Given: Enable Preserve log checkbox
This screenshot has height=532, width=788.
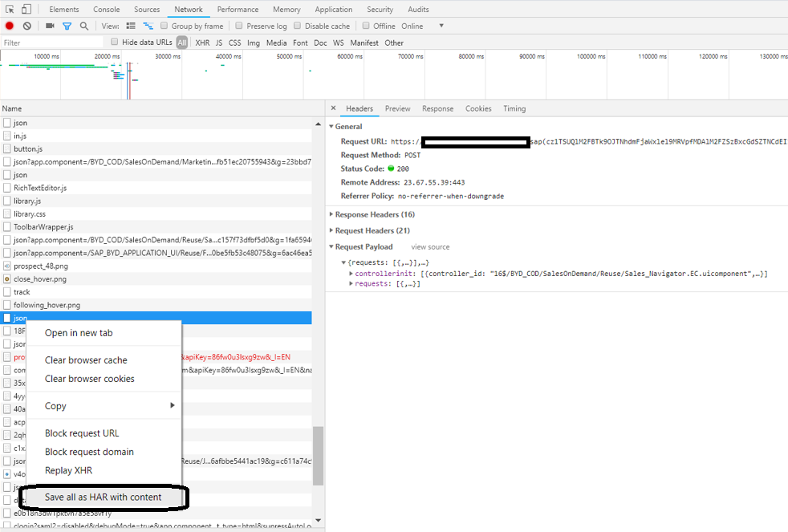Looking at the screenshot, I should coord(238,26).
